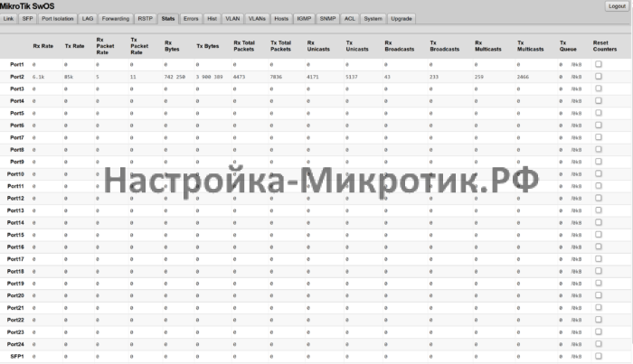The width and height of the screenshot is (633, 364).
Task: Open the Link tab
Action: tap(8, 19)
